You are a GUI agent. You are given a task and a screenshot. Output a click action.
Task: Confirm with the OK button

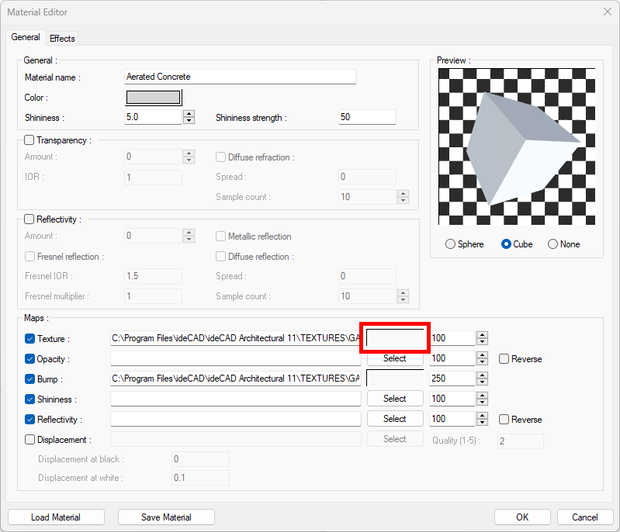point(523,517)
